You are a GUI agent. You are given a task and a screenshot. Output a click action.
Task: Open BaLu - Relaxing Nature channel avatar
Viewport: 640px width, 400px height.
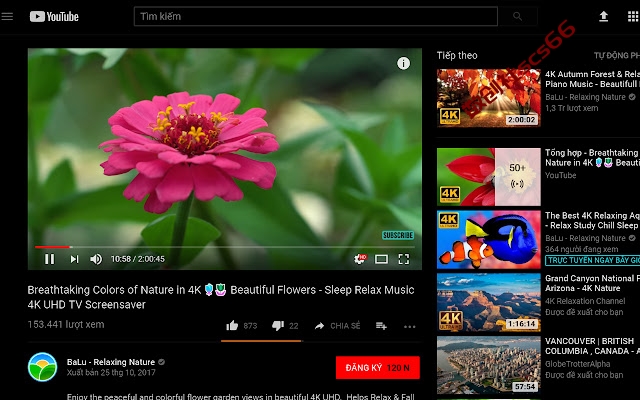[x=42, y=367]
